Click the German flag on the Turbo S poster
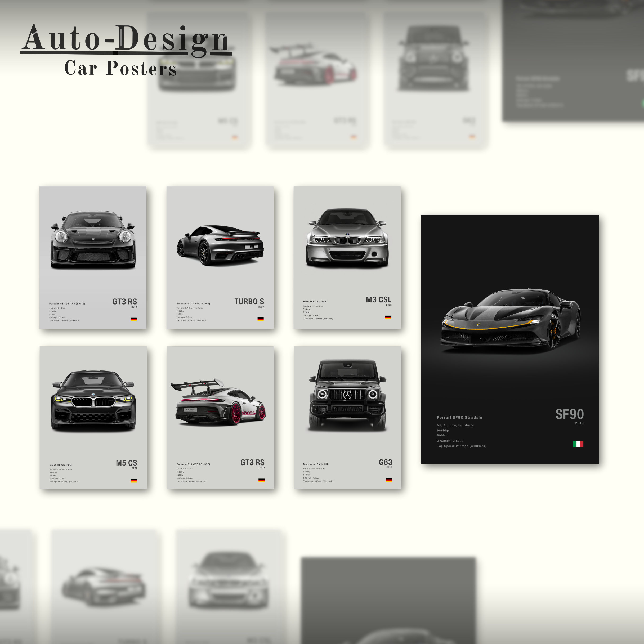 click(x=260, y=319)
